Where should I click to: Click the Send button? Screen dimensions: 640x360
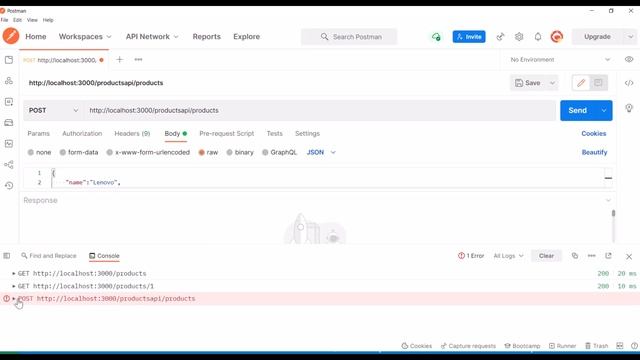coord(578,111)
